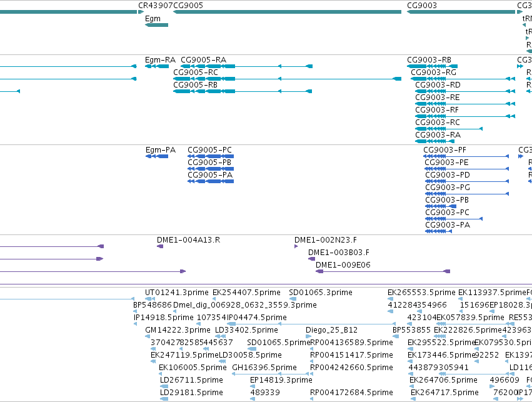Click transcript CG9003-RD label
532x402 pixels.
click(x=438, y=85)
